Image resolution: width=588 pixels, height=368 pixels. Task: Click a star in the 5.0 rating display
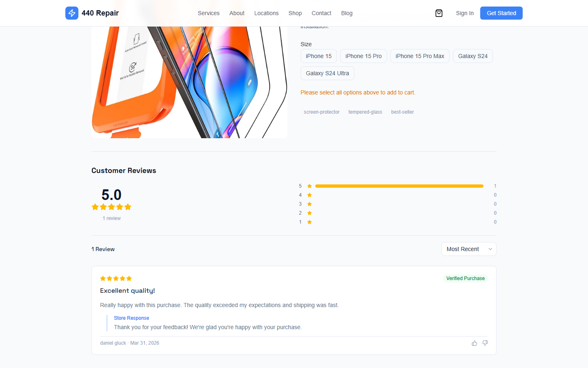coord(111,207)
